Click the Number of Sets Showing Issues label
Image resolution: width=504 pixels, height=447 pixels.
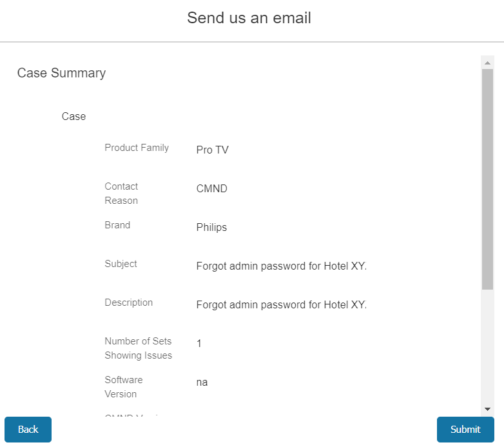click(138, 348)
